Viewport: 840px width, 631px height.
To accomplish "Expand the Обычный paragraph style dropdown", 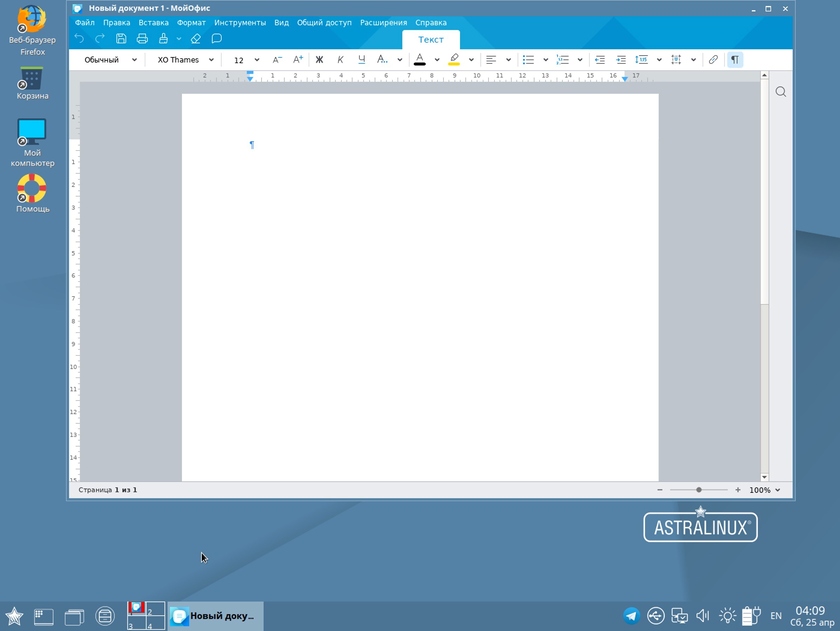I will point(108,60).
